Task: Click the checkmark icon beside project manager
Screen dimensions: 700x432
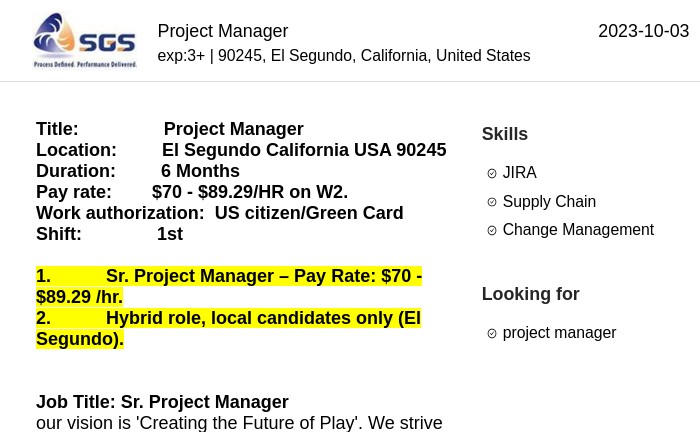Action: click(x=492, y=333)
